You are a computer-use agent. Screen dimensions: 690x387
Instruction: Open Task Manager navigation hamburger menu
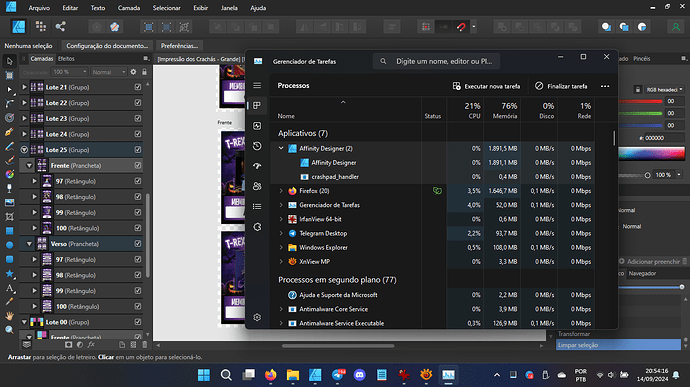pos(257,85)
